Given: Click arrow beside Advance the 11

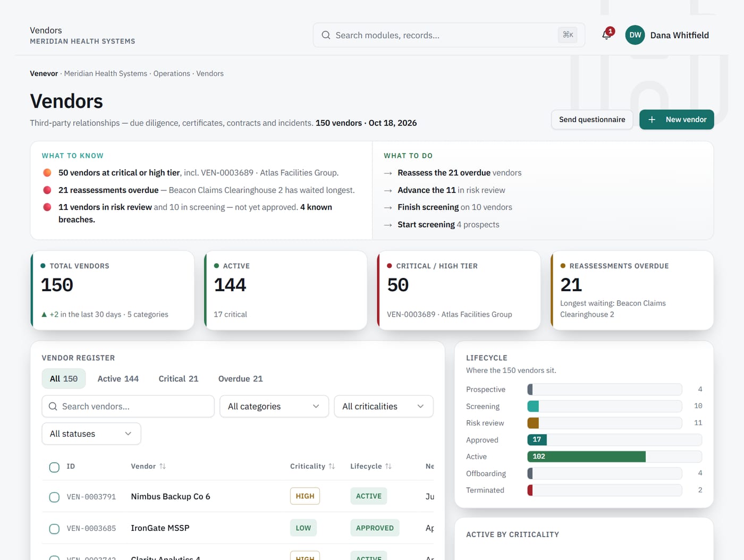Looking at the screenshot, I should point(388,190).
